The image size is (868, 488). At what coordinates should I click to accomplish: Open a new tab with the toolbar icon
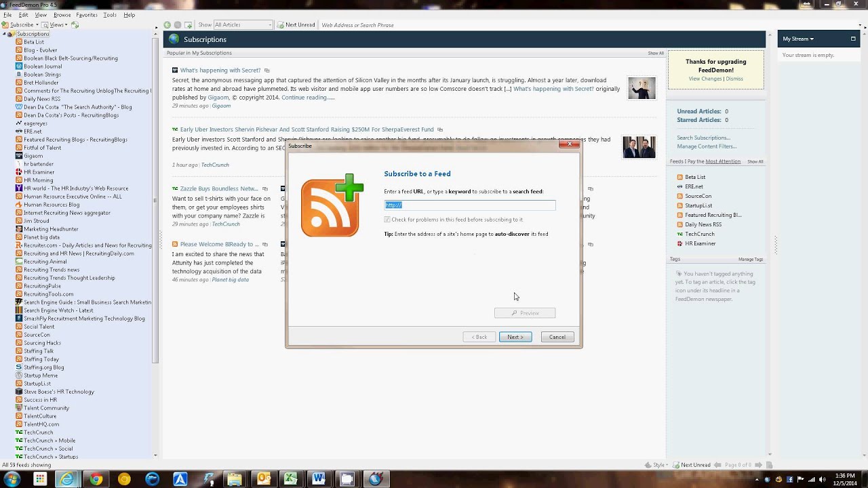tap(189, 25)
